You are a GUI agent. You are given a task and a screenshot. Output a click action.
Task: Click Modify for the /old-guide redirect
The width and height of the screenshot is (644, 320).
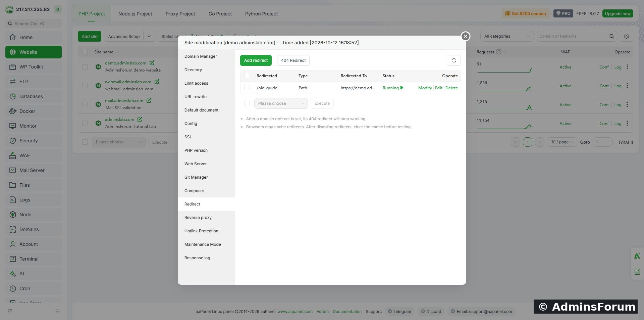point(425,88)
